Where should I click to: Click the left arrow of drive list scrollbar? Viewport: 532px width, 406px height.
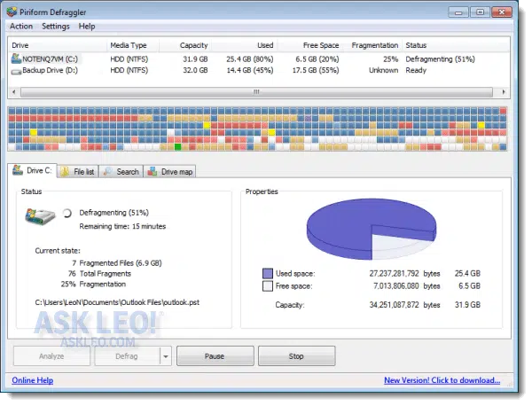coord(14,92)
